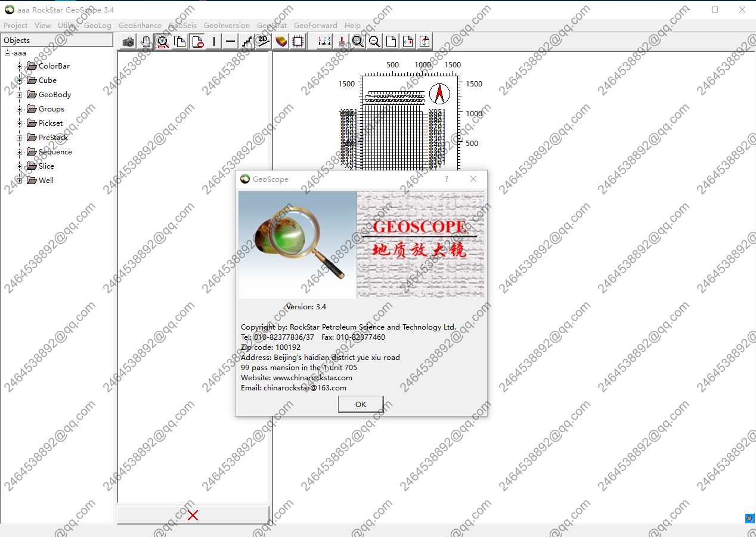Click the blue icon in the bottom-right corner
756x537 pixels.
click(749, 519)
